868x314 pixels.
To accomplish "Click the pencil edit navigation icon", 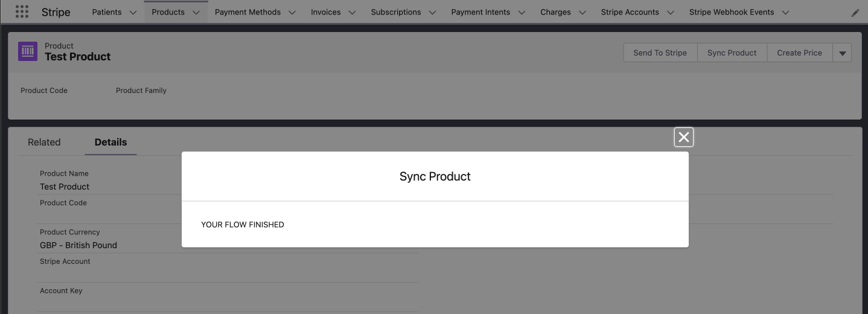I will (855, 13).
